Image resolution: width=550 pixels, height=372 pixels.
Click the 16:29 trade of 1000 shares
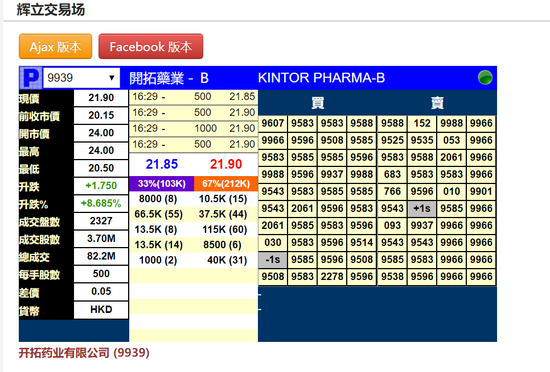[193, 128]
